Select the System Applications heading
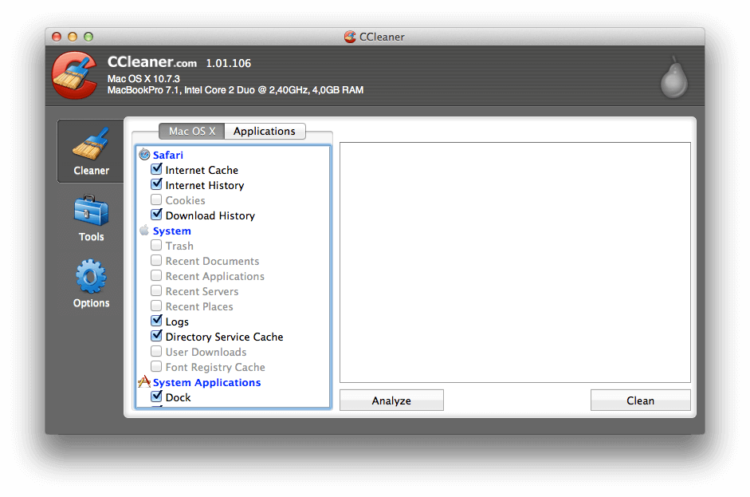Screen dimensions: 750x497 [207, 383]
